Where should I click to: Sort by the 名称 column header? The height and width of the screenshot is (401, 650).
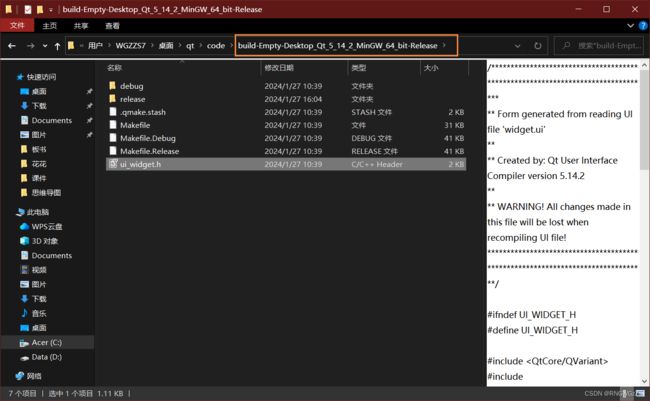(114, 68)
